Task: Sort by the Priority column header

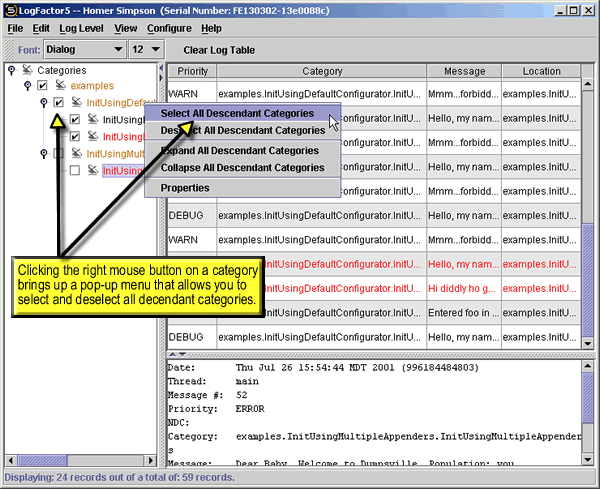Action: (193, 72)
